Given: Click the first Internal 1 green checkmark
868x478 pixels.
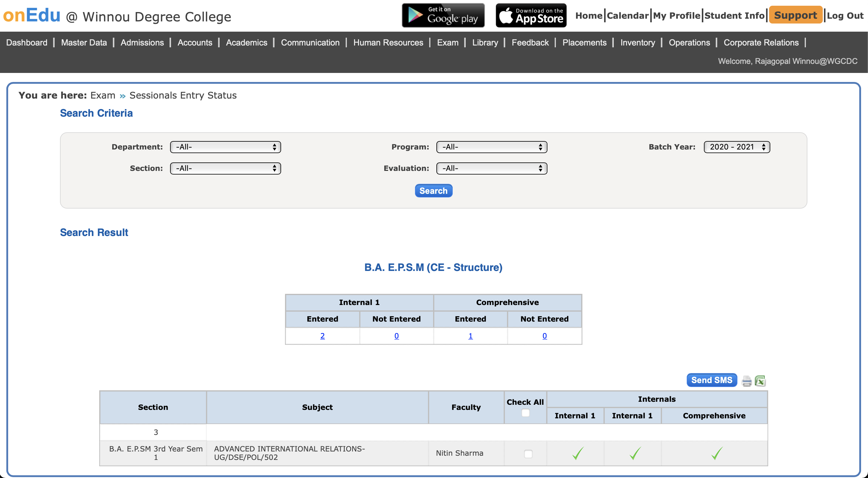Looking at the screenshot, I should [x=578, y=453].
